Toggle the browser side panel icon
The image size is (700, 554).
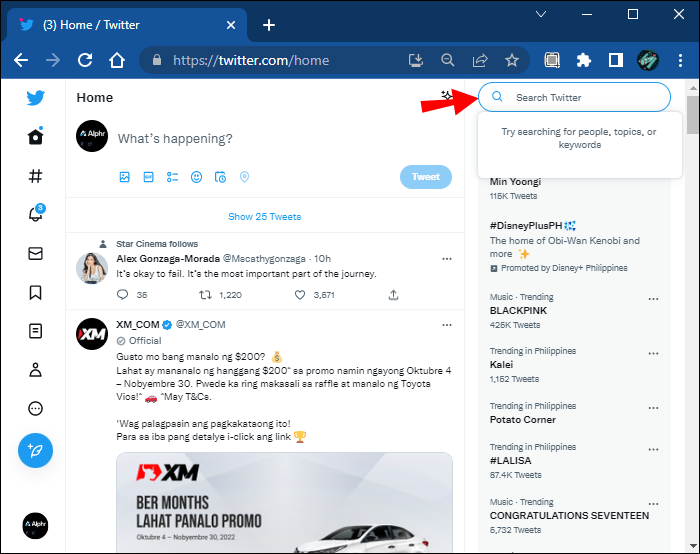click(x=616, y=60)
